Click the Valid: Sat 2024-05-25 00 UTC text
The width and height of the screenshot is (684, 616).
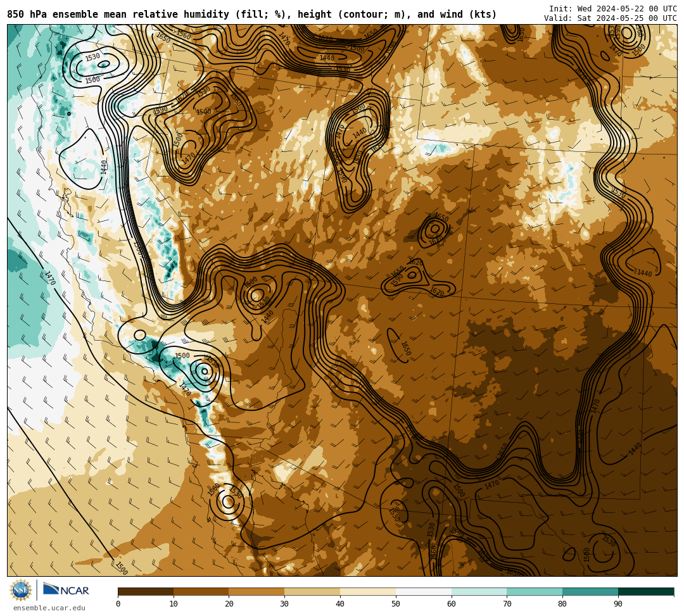pos(611,18)
